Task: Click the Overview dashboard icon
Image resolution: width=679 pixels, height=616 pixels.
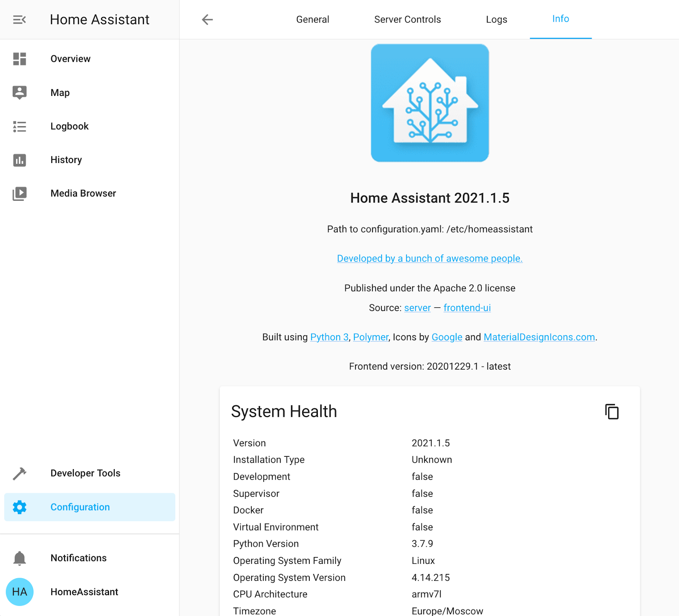Action: pyautogui.click(x=20, y=59)
